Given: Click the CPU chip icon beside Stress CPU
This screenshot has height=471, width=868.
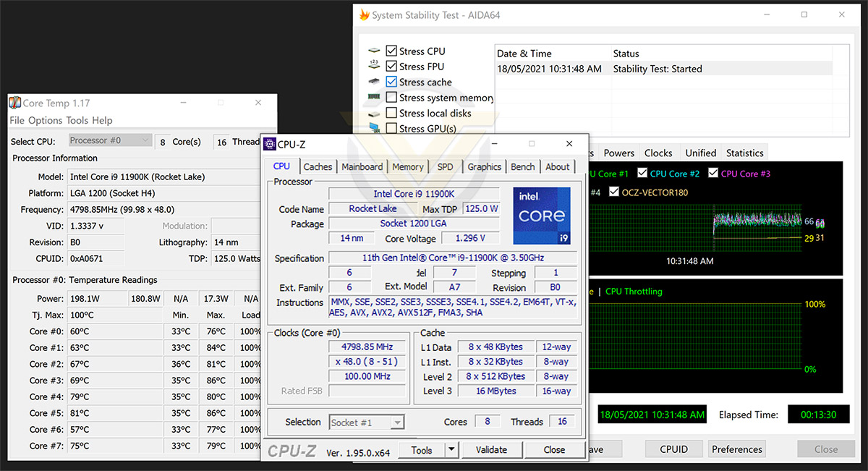Looking at the screenshot, I should (374, 51).
